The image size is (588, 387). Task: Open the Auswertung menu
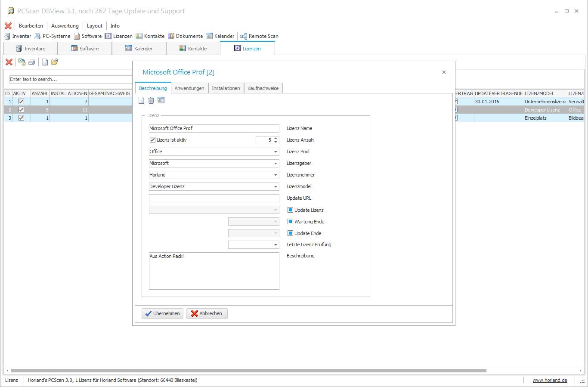tap(65, 26)
